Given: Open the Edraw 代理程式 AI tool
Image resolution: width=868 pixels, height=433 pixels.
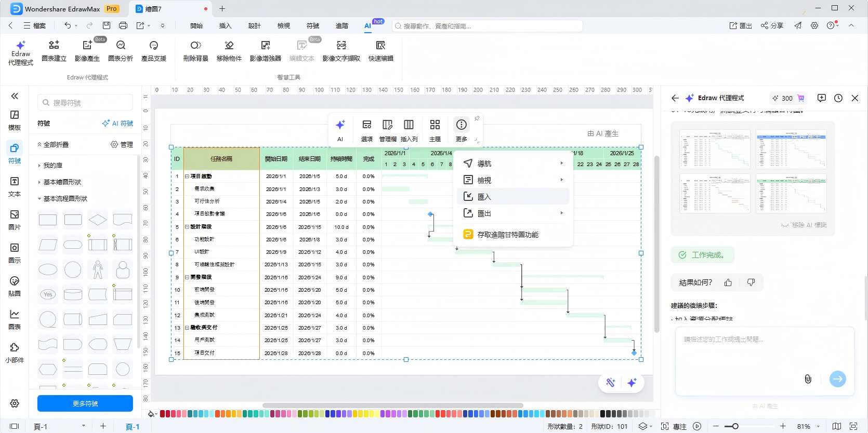Looking at the screenshot, I should (21, 53).
